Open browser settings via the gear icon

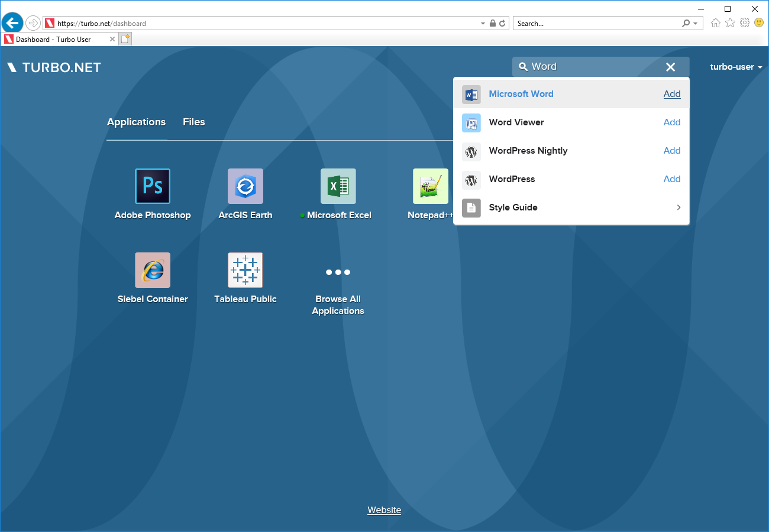[744, 22]
